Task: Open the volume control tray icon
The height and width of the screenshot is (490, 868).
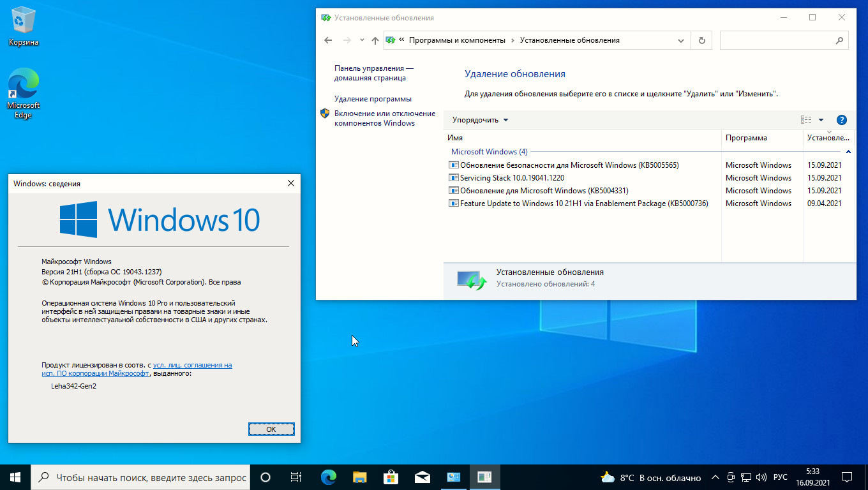Action: click(x=760, y=477)
